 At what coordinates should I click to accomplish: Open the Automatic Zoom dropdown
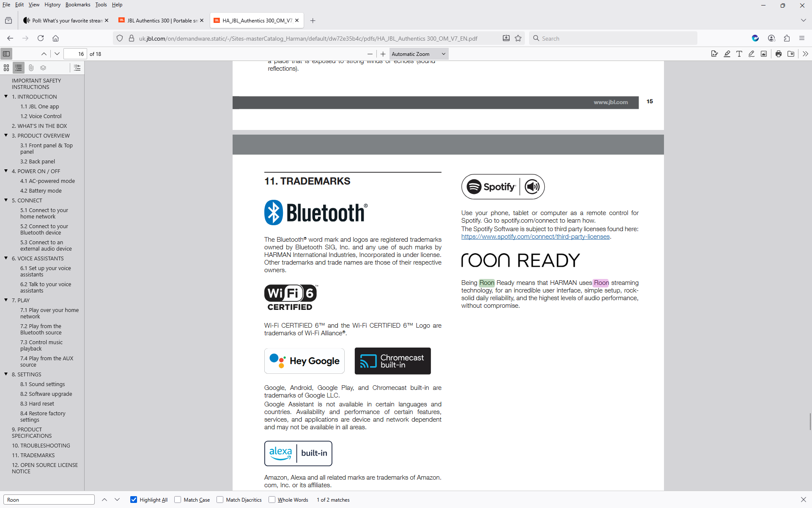coord(418,54)
